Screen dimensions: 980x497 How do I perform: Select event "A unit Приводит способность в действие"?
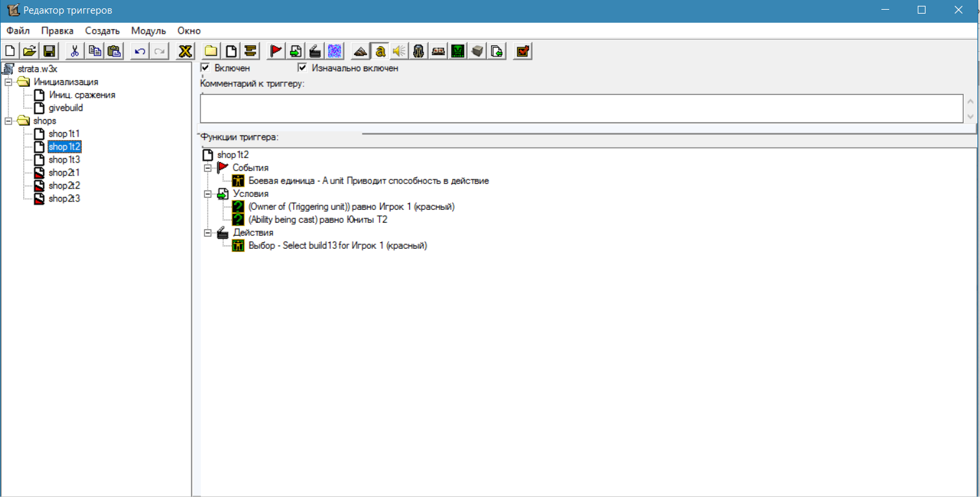point(368,181)
